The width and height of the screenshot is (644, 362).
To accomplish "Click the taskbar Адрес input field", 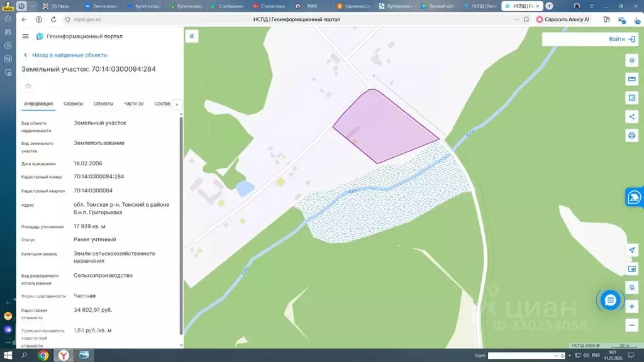I will coord(521,356).
